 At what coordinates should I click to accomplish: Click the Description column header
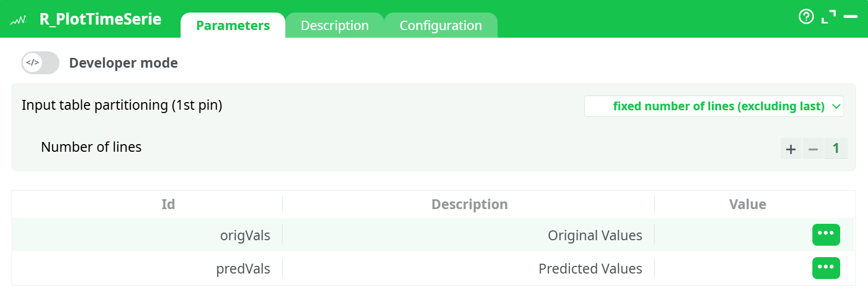pos(469,204)
